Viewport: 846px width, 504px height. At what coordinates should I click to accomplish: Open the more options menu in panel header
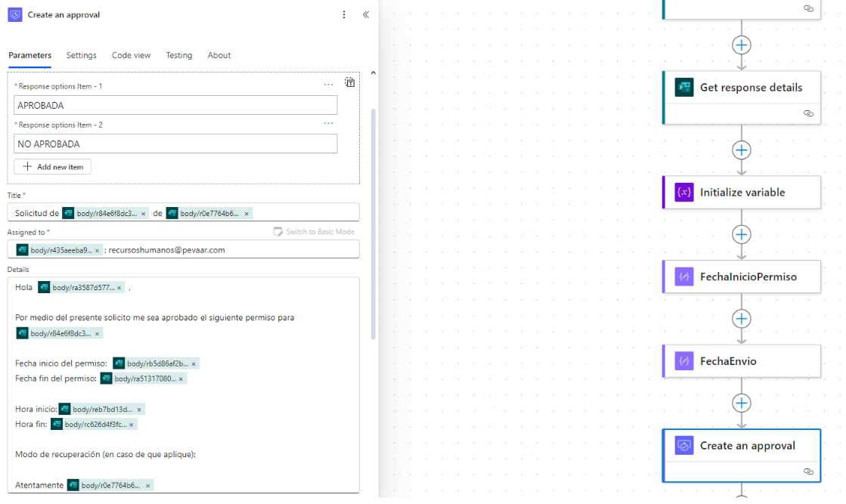pyautogui.click(x=344, y=14)
